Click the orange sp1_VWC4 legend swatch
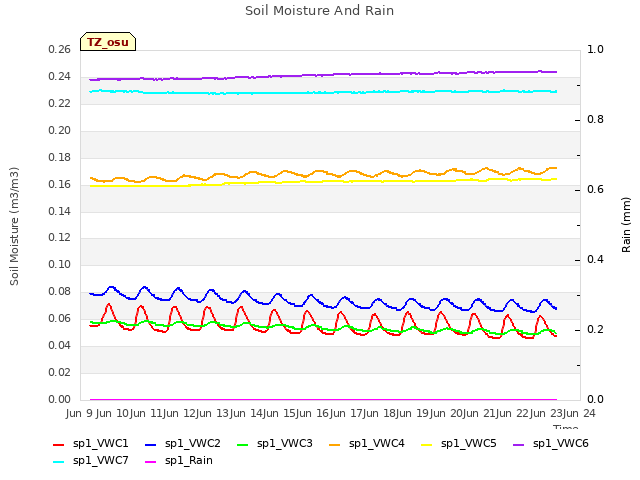 point(335,445)
